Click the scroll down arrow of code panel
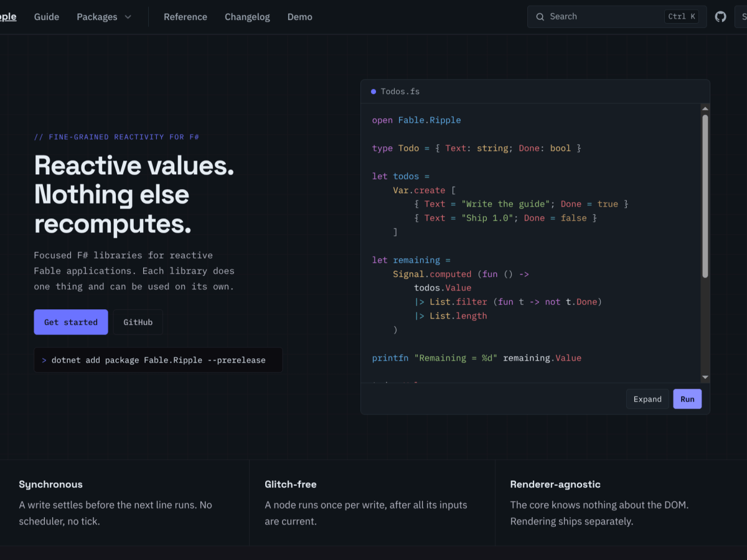Image resolution: width=747 pixels, height=560 pixels. point(705,377)
